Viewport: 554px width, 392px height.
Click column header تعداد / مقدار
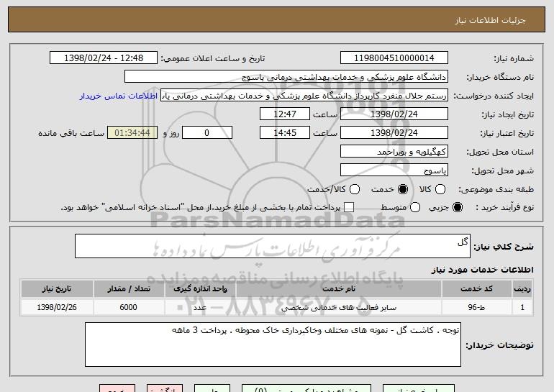[129, 289]
